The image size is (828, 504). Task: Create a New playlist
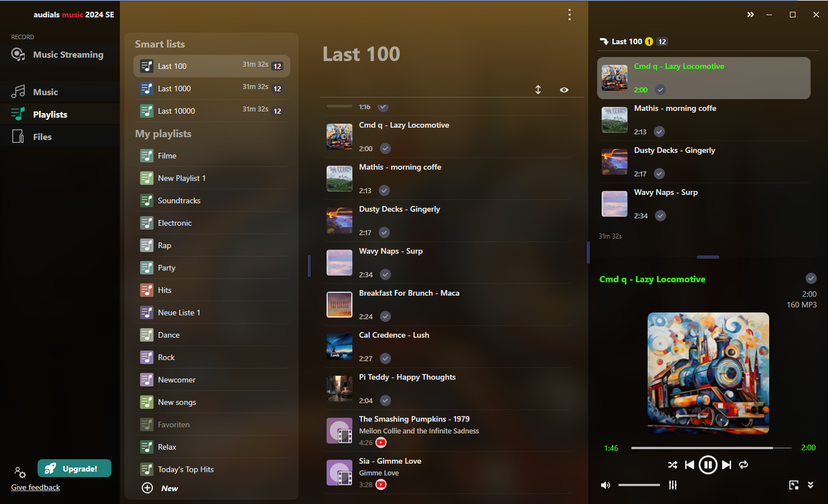pos(160,488)
